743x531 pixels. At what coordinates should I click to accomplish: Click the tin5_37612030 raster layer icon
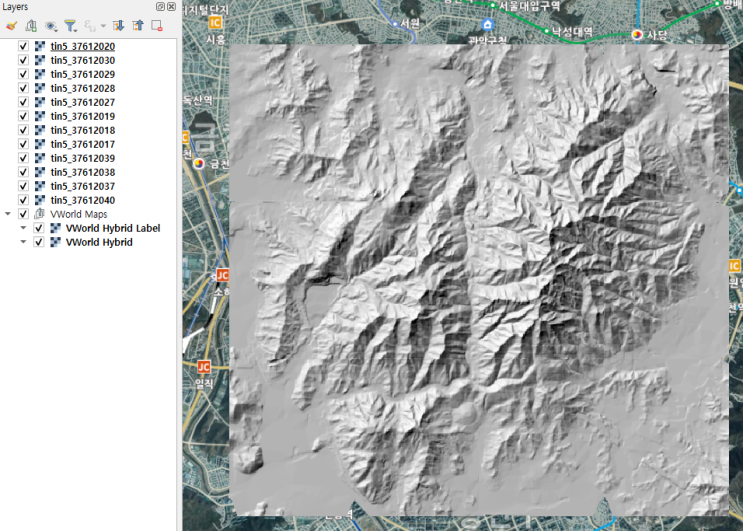pos(39,60)
